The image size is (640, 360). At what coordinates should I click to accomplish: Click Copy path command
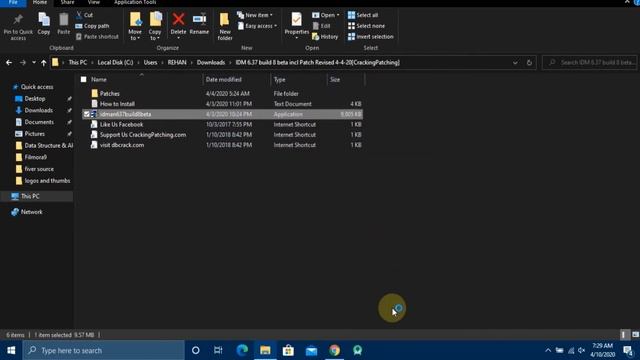pyautogui.click(x=93, y=26)
